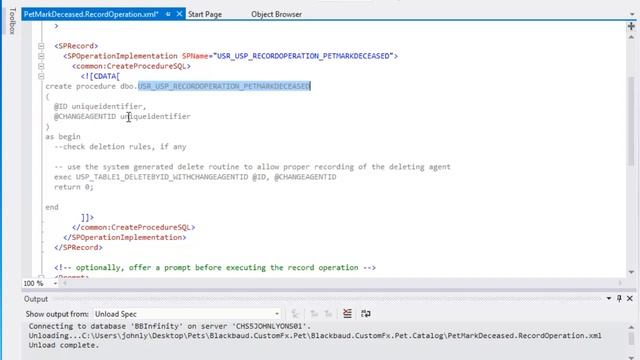
Task: Open the 100 % zoom dropdown
Action: (x=55, y=283)
